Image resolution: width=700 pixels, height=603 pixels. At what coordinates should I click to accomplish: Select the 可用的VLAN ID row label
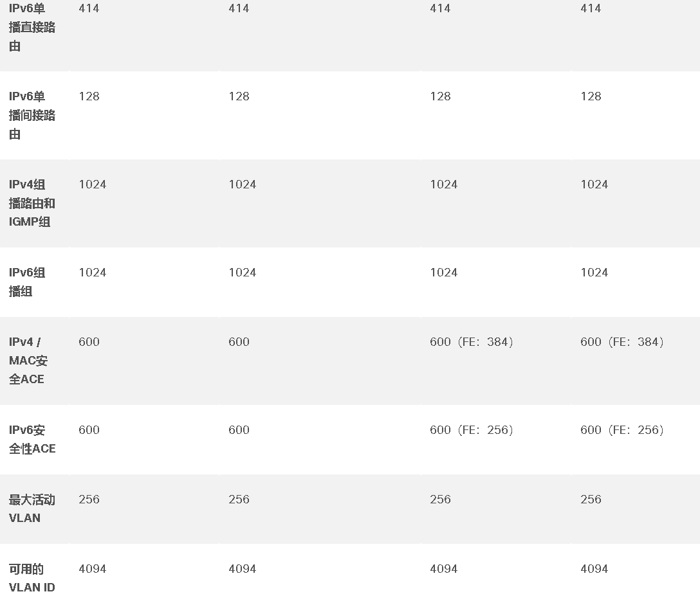pyautogui.click(x=32, y=578)
